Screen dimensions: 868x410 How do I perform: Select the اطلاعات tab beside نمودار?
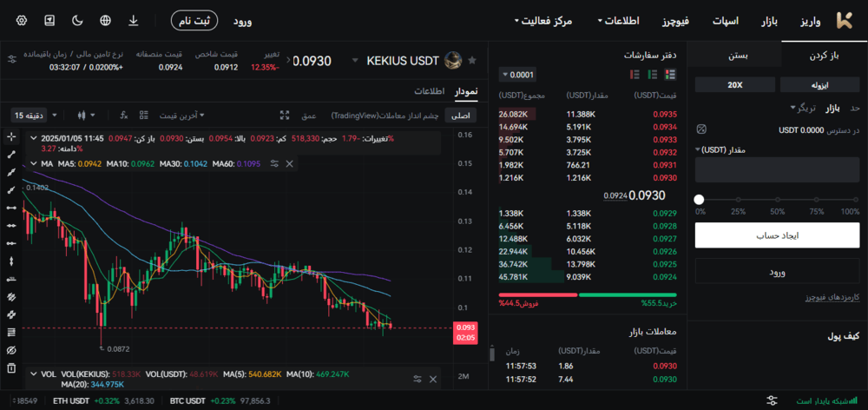click(x=431, y=91)
